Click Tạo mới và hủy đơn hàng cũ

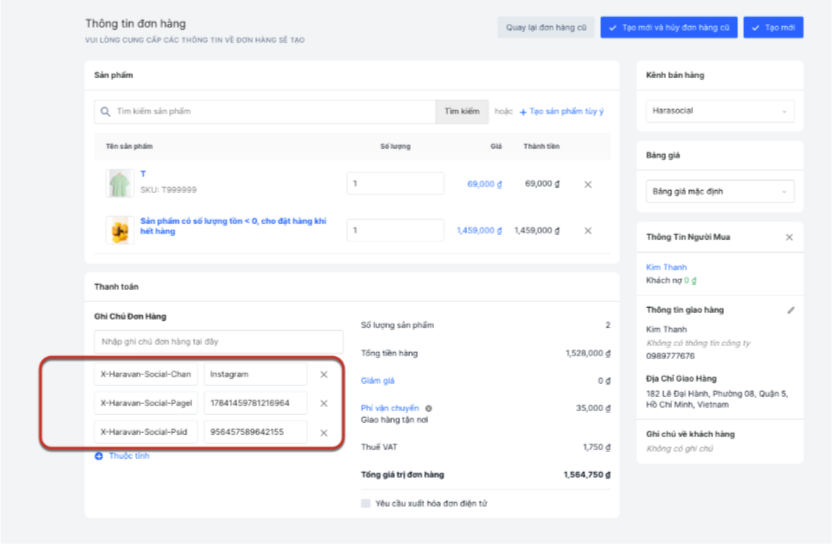click(669, 28)
